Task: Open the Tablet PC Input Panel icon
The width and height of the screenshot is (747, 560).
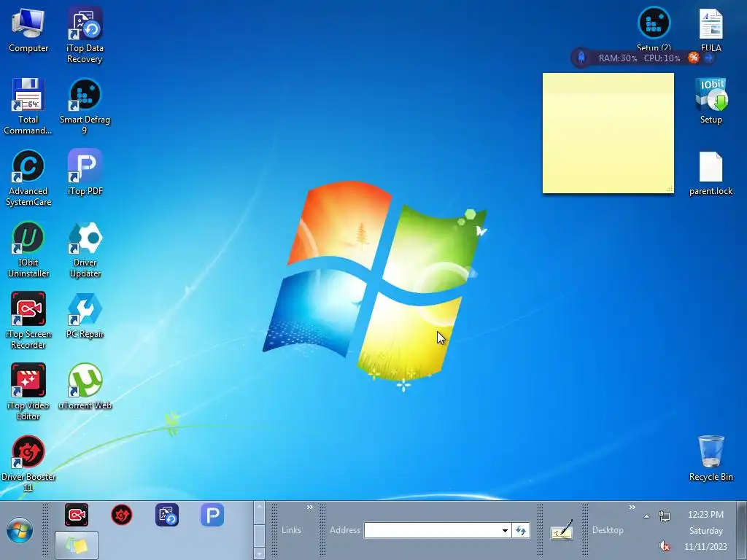Action: click(562, 530)
